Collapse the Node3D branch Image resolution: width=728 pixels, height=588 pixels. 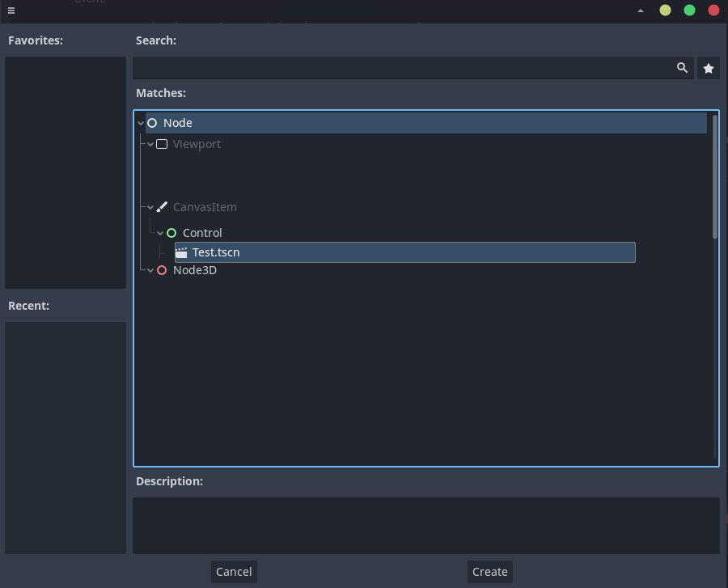coord(150,270)
